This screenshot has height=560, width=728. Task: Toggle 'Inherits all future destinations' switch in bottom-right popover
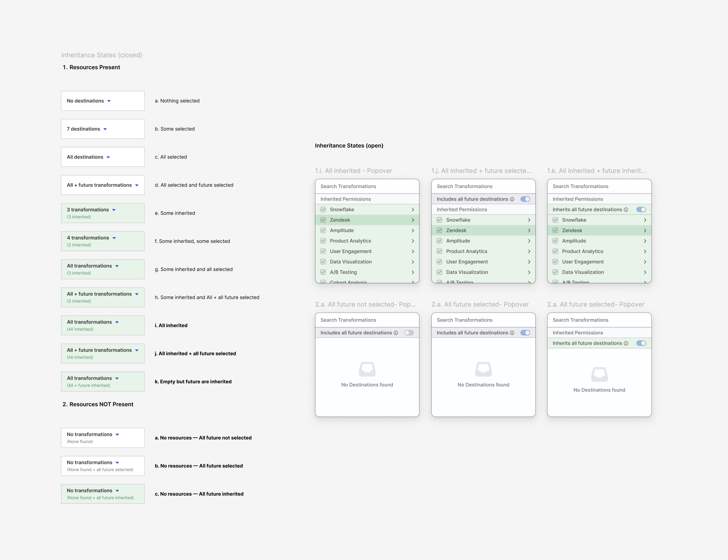[x=641, y=343]
